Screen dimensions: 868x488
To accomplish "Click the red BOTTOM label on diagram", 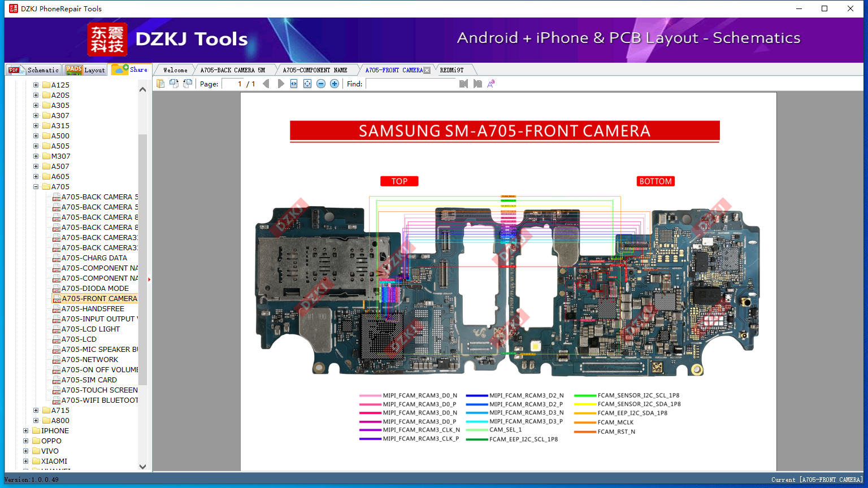I will (x=656, y=181).
